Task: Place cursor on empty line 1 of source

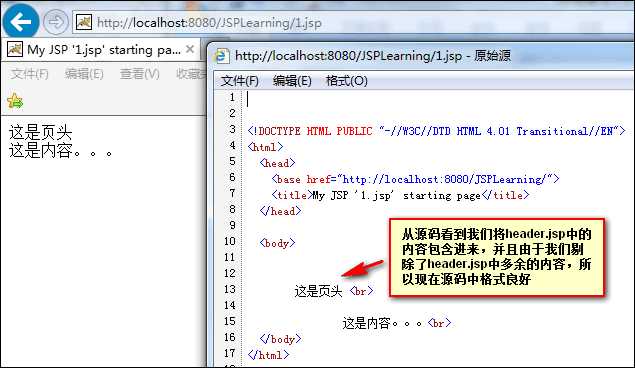Action: (437, 99)
